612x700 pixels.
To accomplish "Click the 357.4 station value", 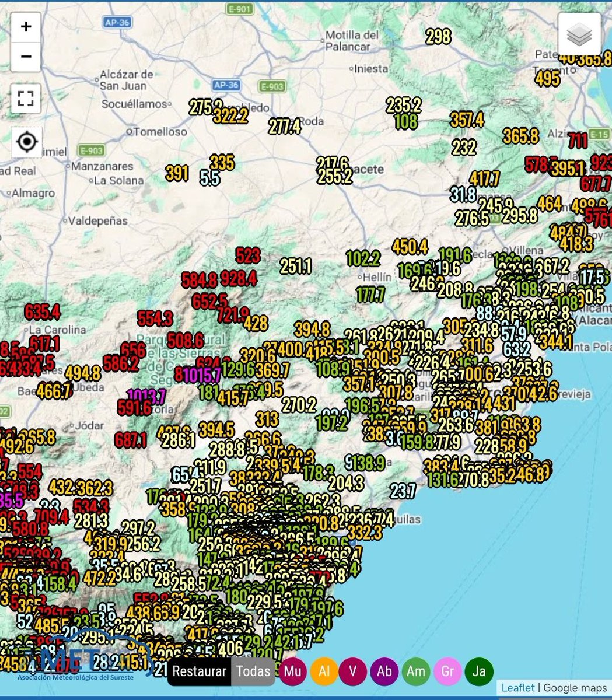I will 467,120.
